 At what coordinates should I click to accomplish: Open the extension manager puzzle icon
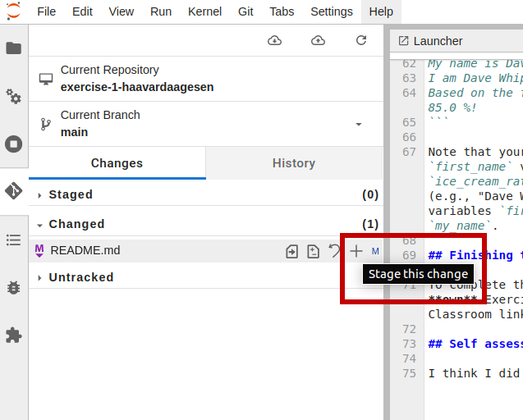click(x=14, y=335)
